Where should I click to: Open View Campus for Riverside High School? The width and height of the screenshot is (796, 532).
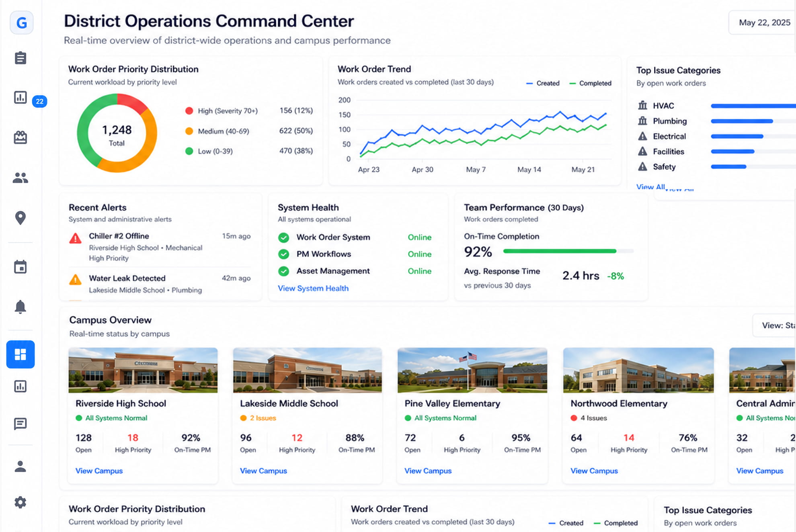(99, 471)
